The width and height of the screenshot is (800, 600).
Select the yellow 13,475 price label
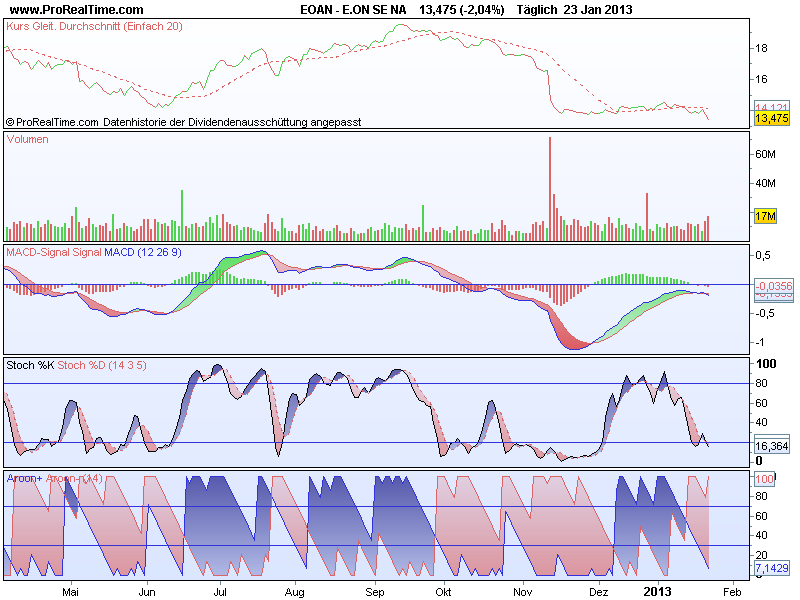(771, 118)
